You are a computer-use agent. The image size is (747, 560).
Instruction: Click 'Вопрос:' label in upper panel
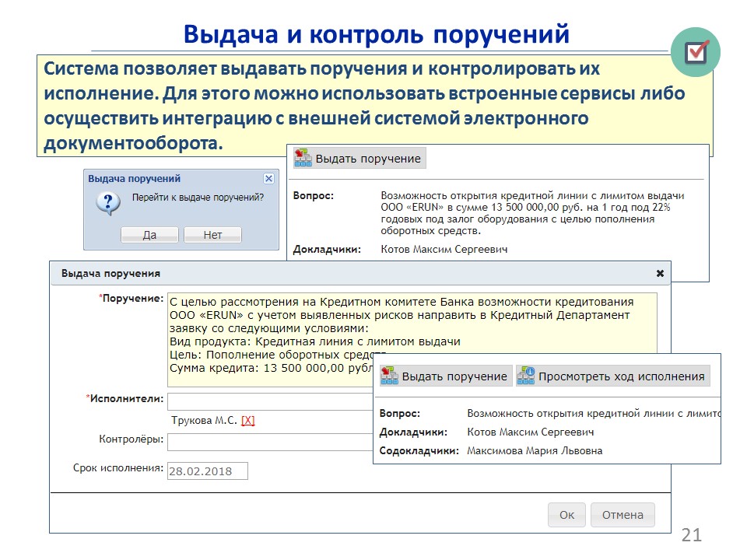pyautogui.click(x=314, y=196)
